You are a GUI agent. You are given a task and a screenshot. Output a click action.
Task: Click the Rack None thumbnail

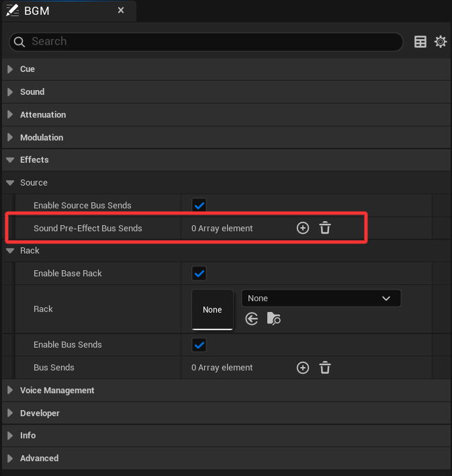tap(212, 309)
